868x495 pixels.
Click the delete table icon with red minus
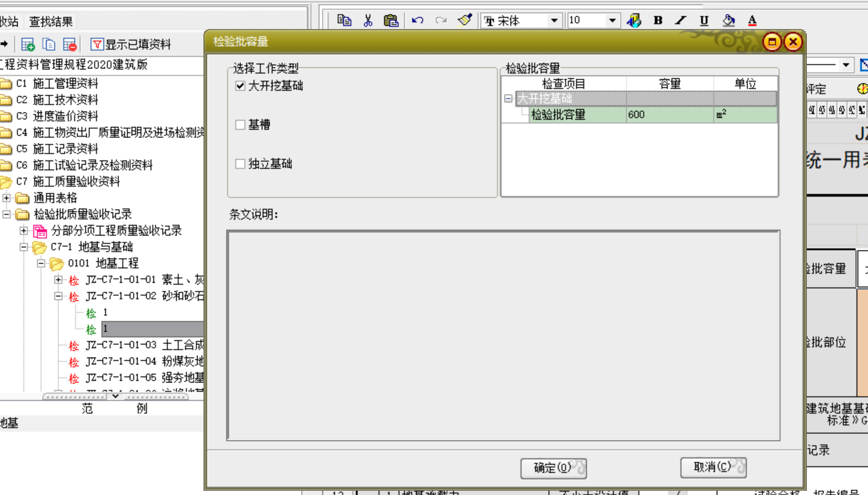tap(70, 44)
